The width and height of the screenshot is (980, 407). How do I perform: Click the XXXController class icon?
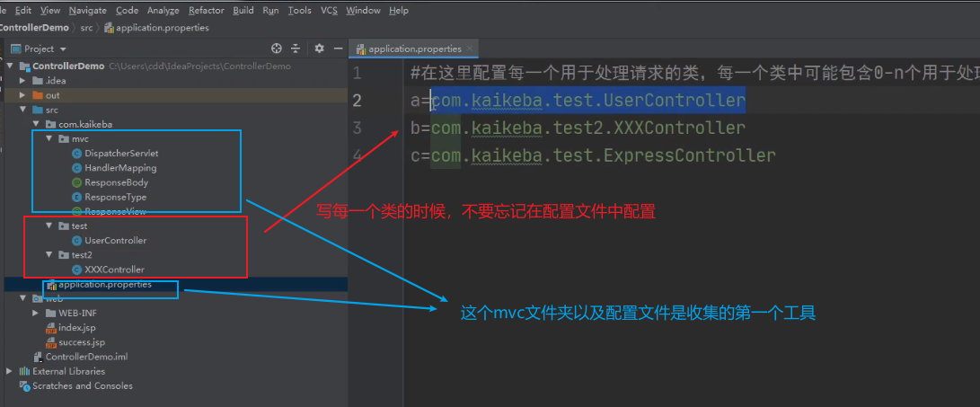[77, 270]
